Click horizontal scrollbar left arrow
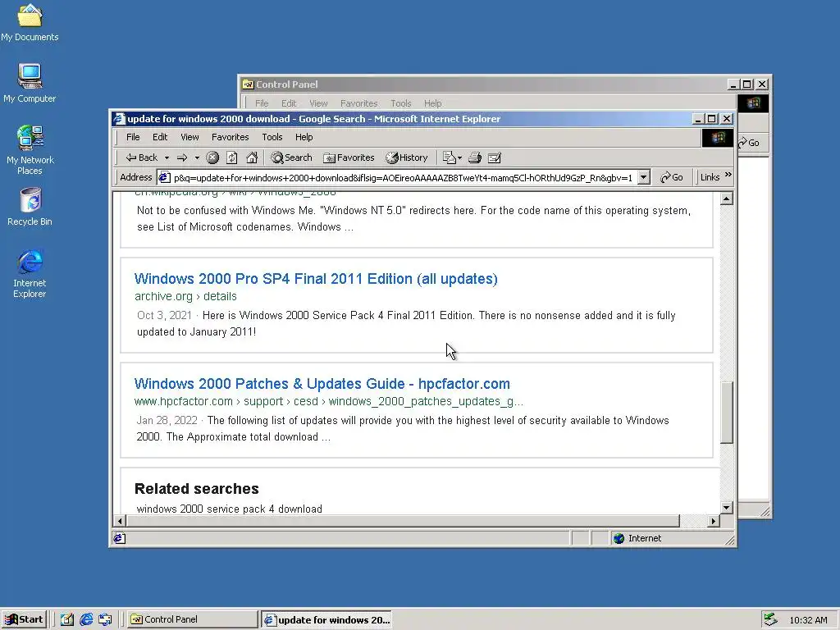840x630 pixels. click(120, 521)
